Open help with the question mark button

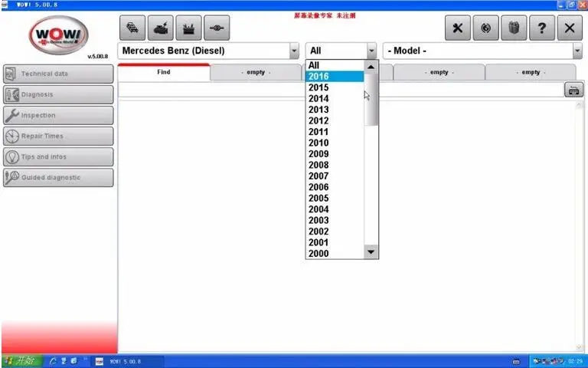pos(542,28)
